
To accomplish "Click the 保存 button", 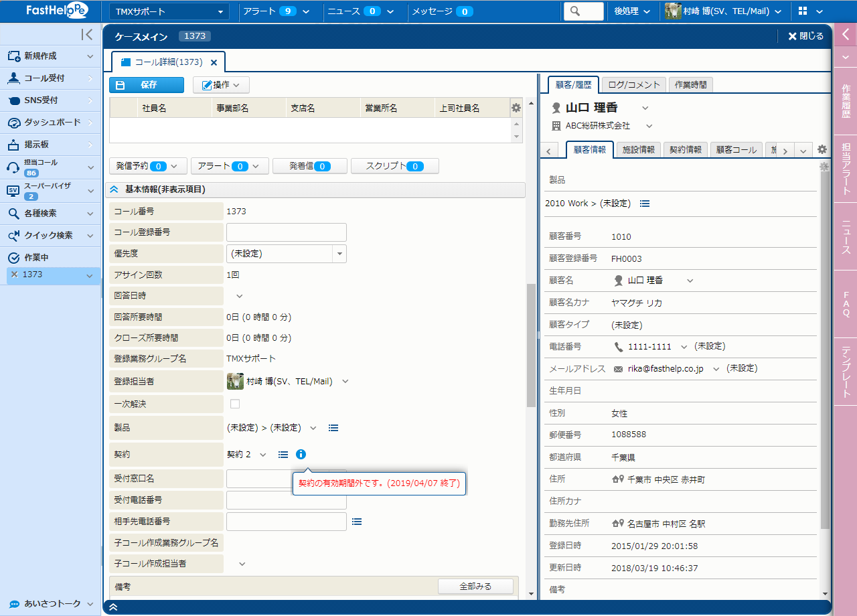I will pyautogui.click(x=146, y=85).
